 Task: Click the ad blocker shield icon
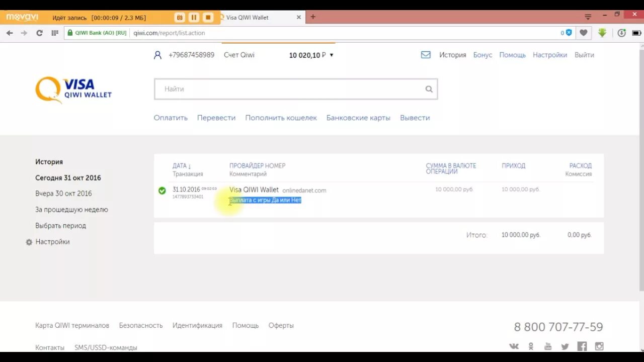pos(569,33)
